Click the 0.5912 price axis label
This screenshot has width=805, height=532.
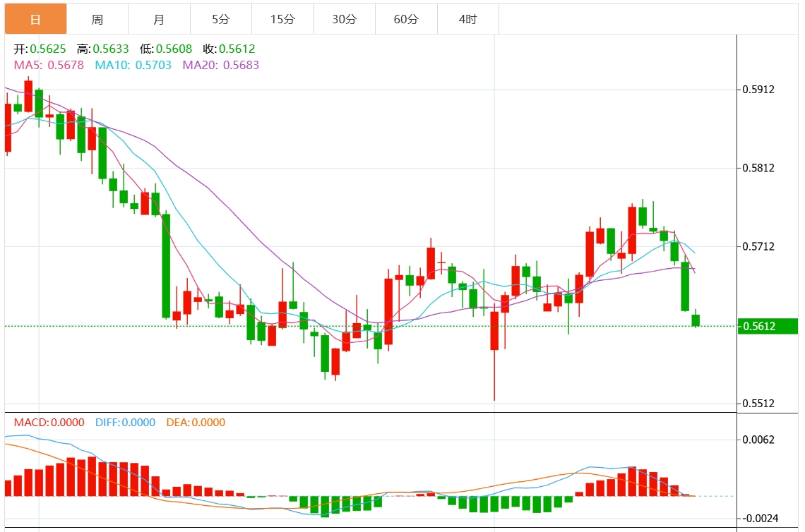pos(758,90)
